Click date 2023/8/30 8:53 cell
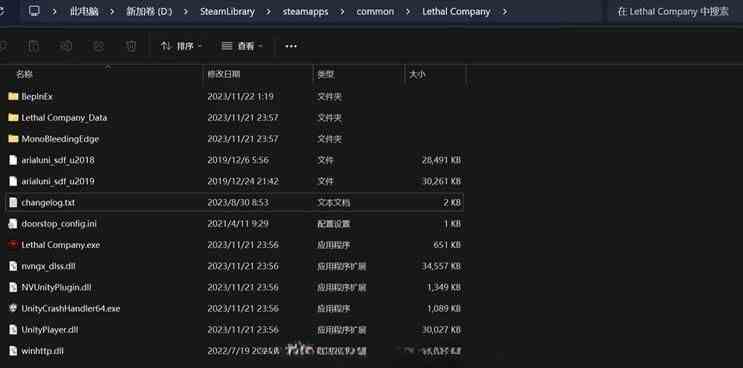 point(238,202)
